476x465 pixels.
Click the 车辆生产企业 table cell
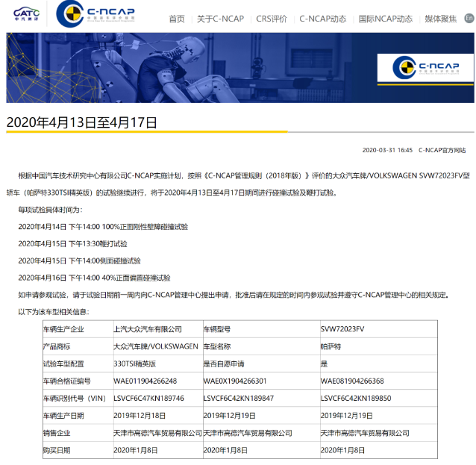pyautogui.click(x=78, y=329)
